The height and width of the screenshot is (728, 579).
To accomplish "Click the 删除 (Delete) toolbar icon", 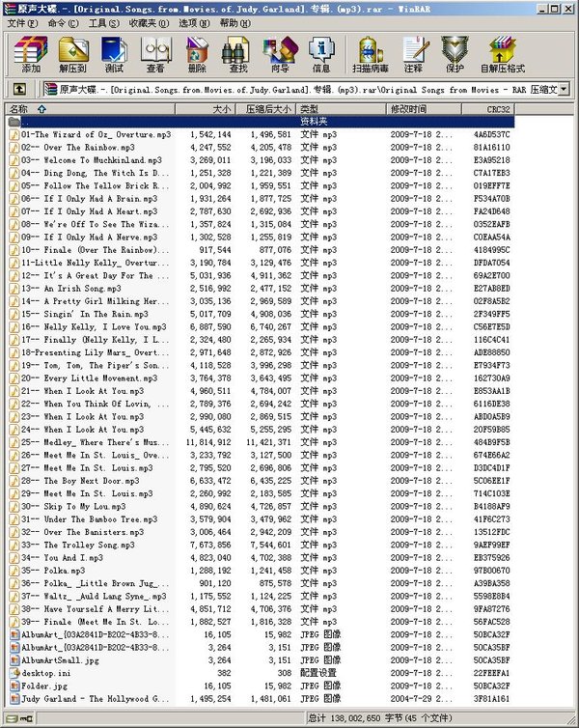I will pos(197,54).
